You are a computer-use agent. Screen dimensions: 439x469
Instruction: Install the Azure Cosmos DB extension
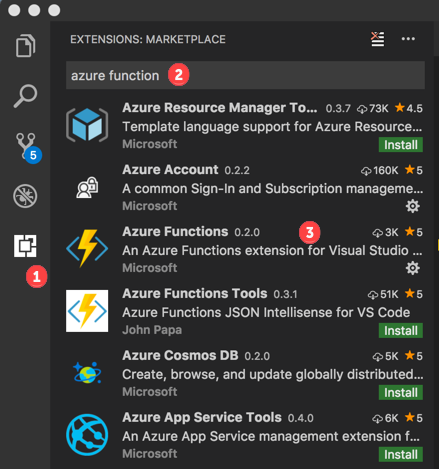coord(401,392)
